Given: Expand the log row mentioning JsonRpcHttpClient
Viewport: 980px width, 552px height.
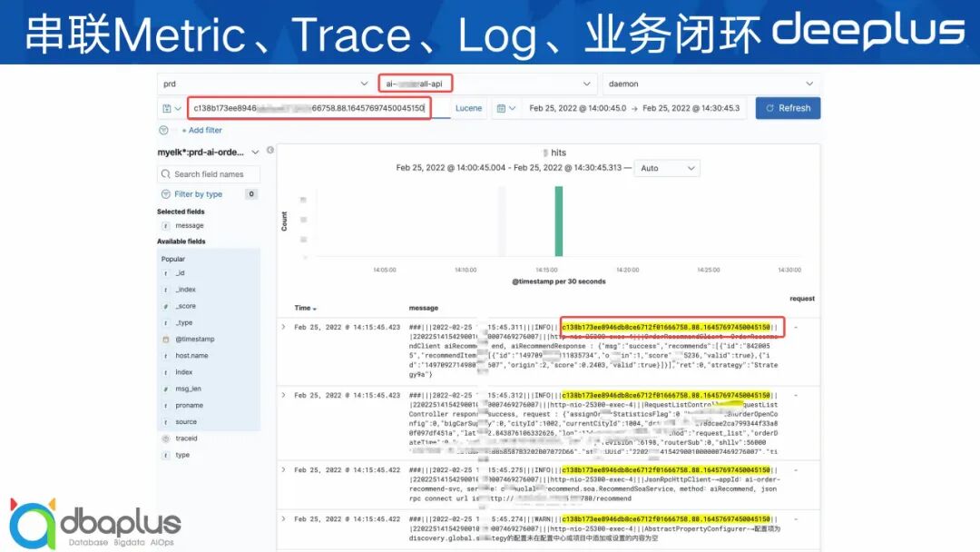Looking at the screenshot, I should pyautogui.click(x=283, y=469).
